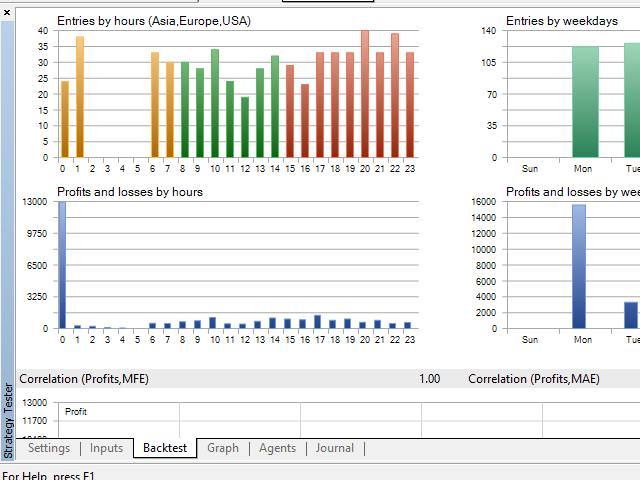The width and height of the screenshot is (640, 480).
Task: Click the shortest green bar at hour 12
Action: (245, 127)
